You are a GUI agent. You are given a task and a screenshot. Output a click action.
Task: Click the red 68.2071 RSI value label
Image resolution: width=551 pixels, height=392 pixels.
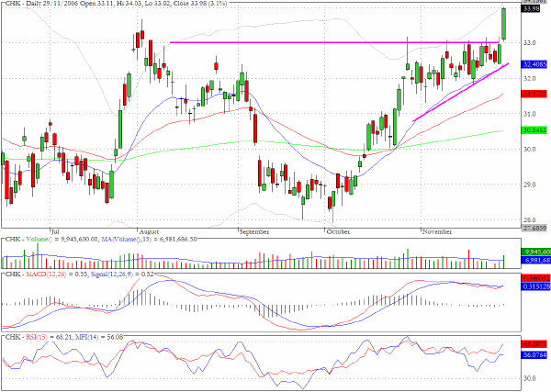pyautogui.click(x=534, y=344)
